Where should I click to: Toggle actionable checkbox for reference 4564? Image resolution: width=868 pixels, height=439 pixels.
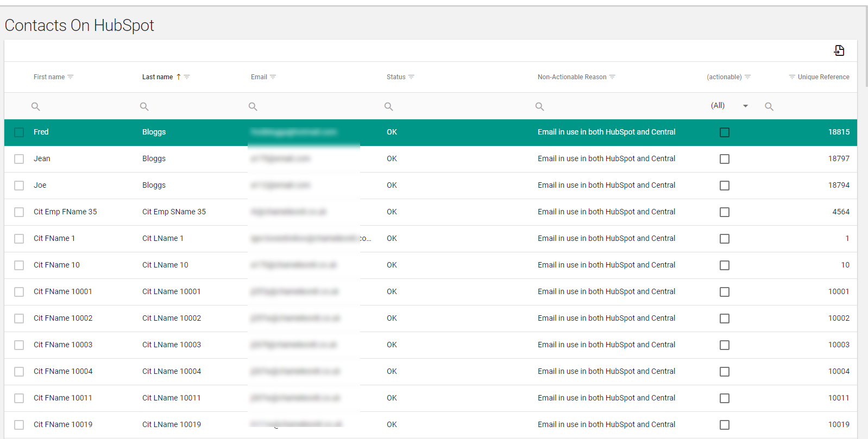point(724,212)
